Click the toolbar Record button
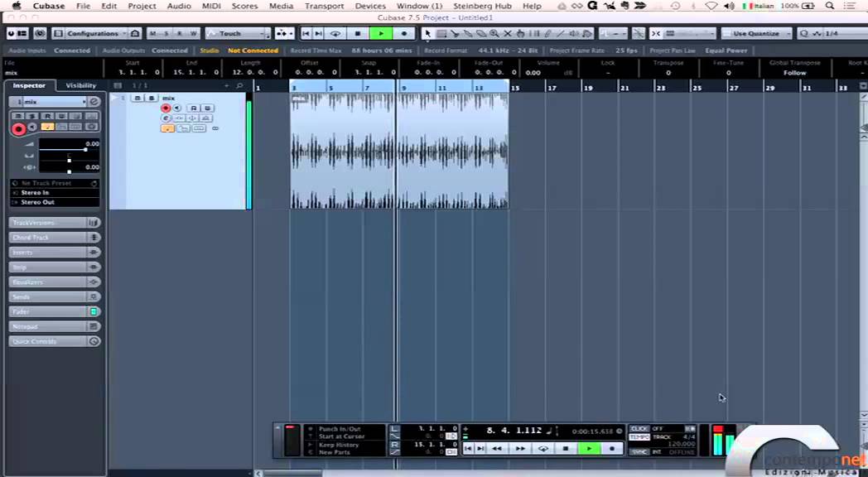 [404, 34]
